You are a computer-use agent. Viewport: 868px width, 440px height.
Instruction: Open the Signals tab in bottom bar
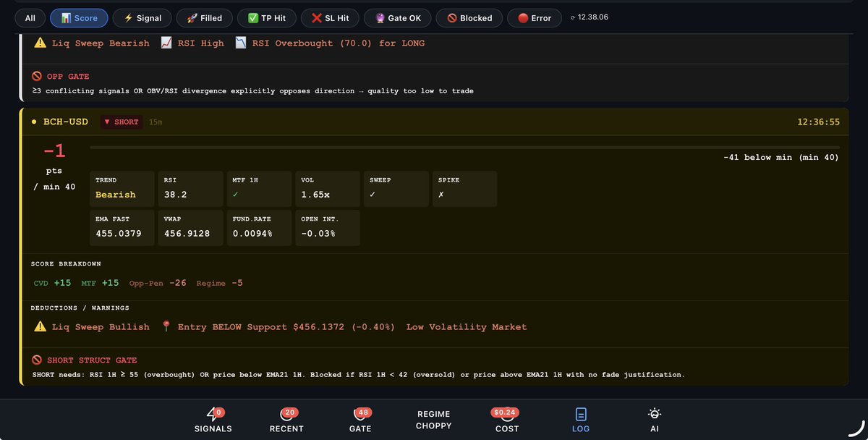point(213,420)
